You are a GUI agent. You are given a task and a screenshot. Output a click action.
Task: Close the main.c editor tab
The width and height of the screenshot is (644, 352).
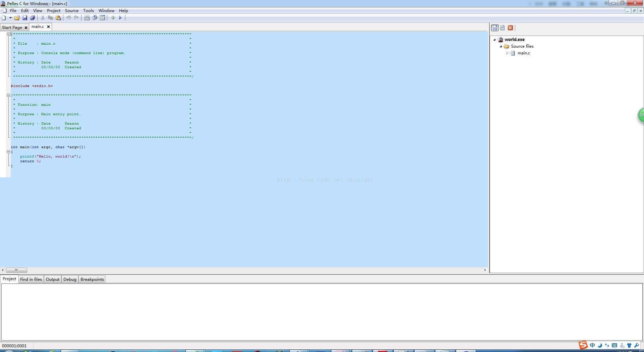(48, 27)
